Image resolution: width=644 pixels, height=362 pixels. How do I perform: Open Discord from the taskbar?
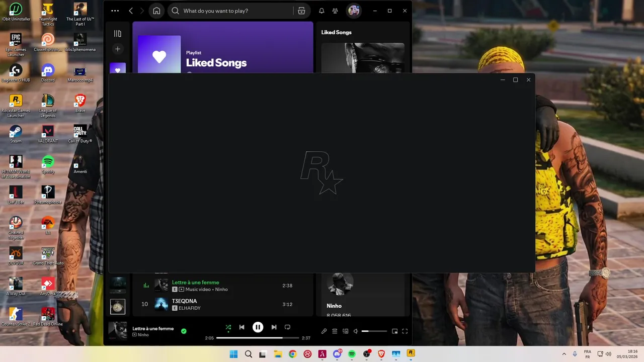tap(337, 354)
